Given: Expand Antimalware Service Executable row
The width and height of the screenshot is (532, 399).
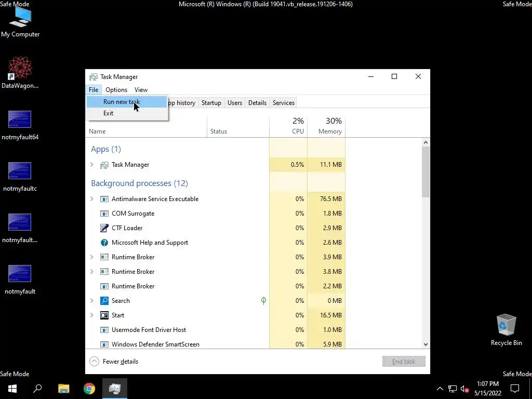Looking at the screenshot, I should pos(91,199).
